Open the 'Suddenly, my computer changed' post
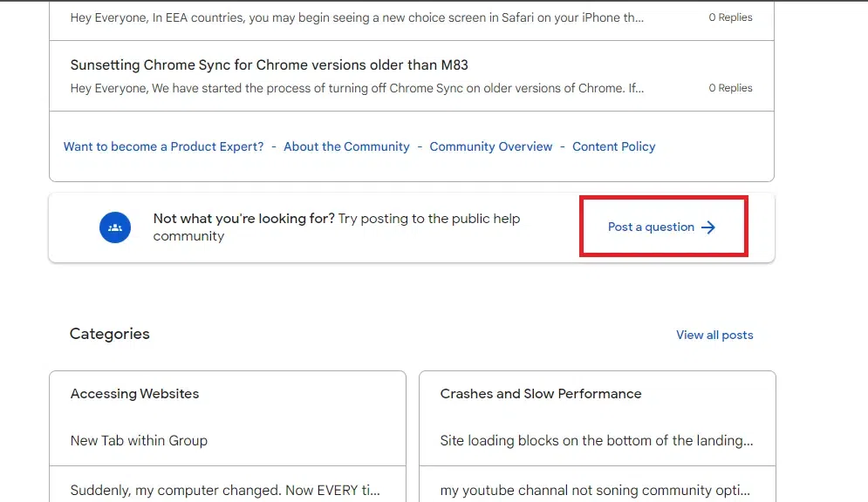The width and height of the screenshot is (868, 502). coord(225,491)
